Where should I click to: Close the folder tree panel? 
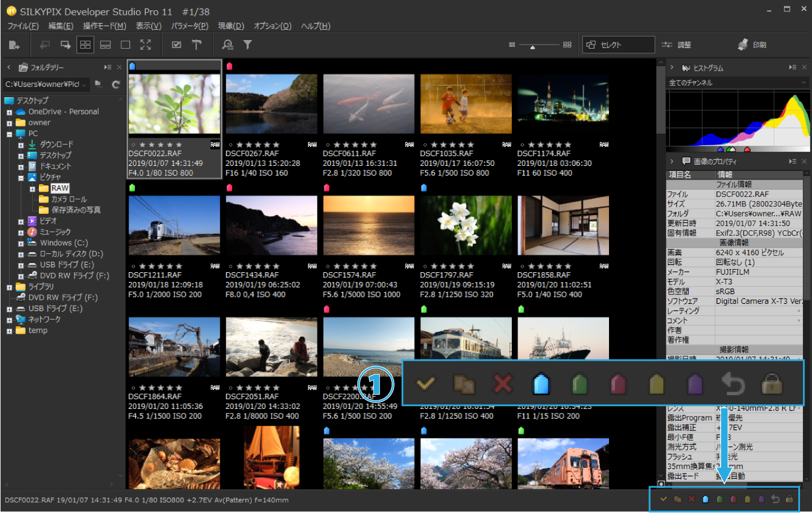119,67
